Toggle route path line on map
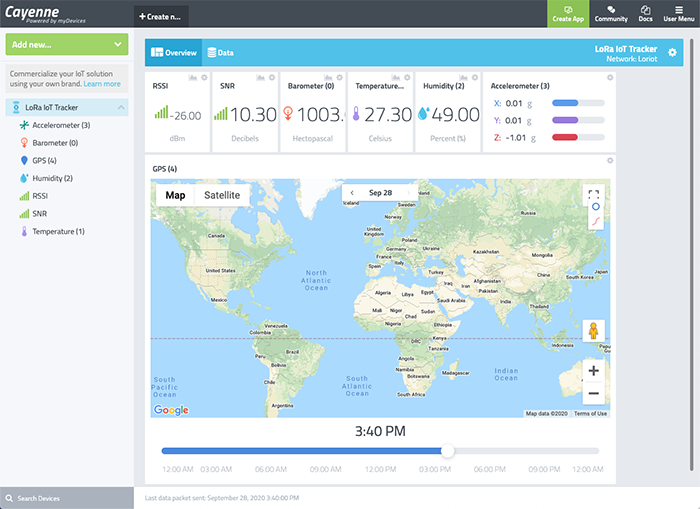Viewport: 700px width, 509px height. pos(595,221)
